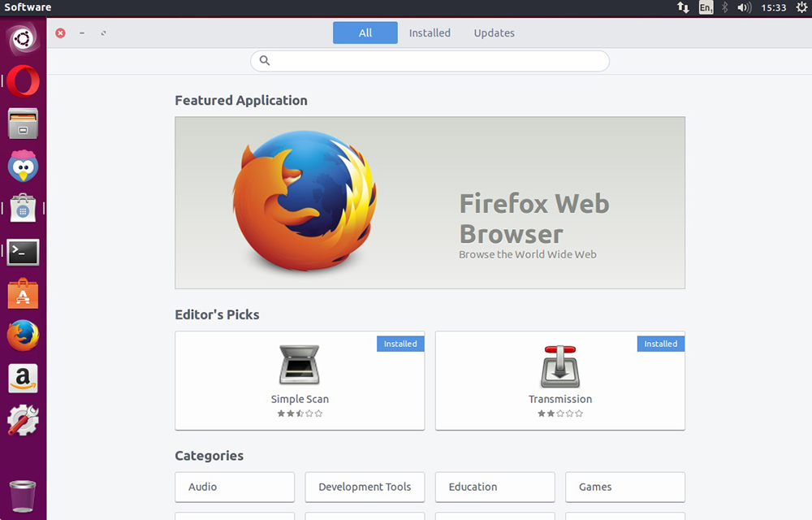Switch to the Installed tab

click(430, 32)
